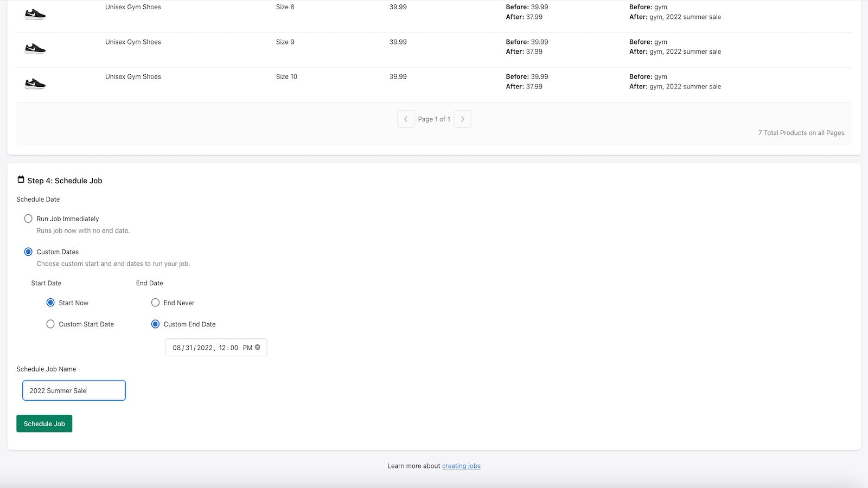Image resolution: width=868 pixels, height=488 pixels.
Task: Select the Custom Dates option
Action: point(28,252)
